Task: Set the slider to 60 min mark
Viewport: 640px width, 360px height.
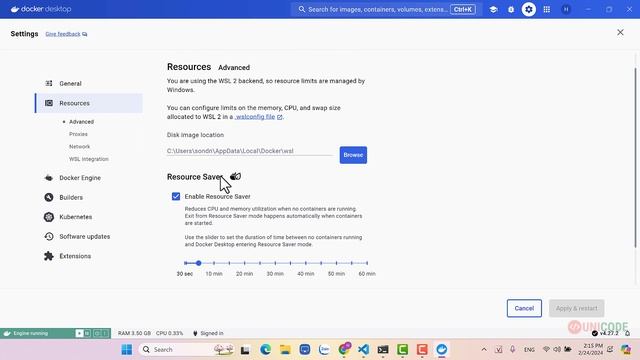Action: click(367, 263)
